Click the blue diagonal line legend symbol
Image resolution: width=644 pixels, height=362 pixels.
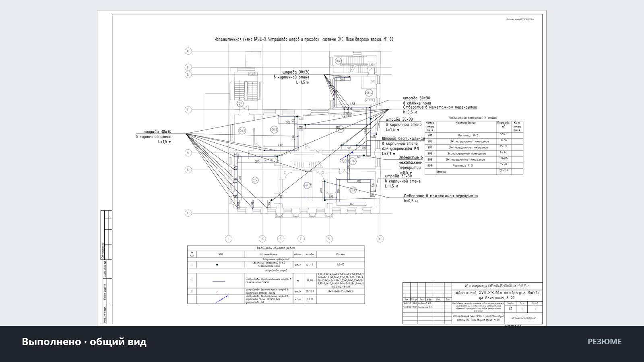pyautogui.click(x=221, y=299)
